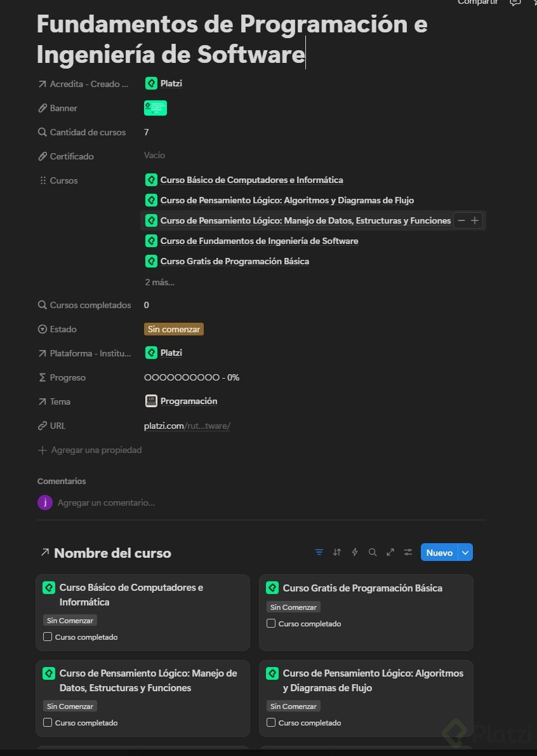Click the minus icon beside the highlighted course
This screenshot has height=756, width=537.
461,220
